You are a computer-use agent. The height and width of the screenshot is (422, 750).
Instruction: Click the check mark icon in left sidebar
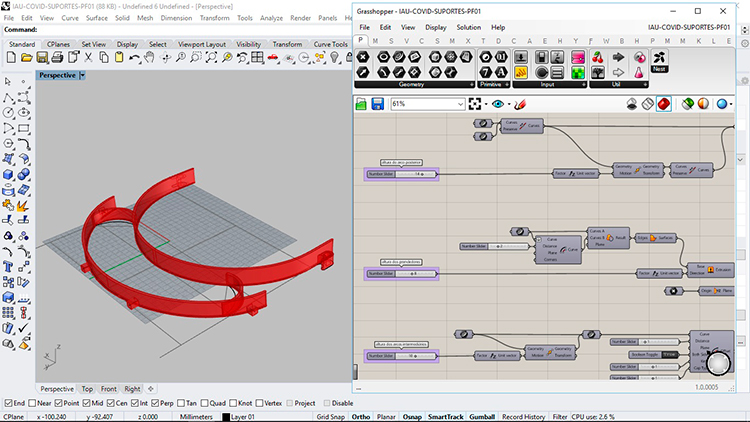coord(23,328)
